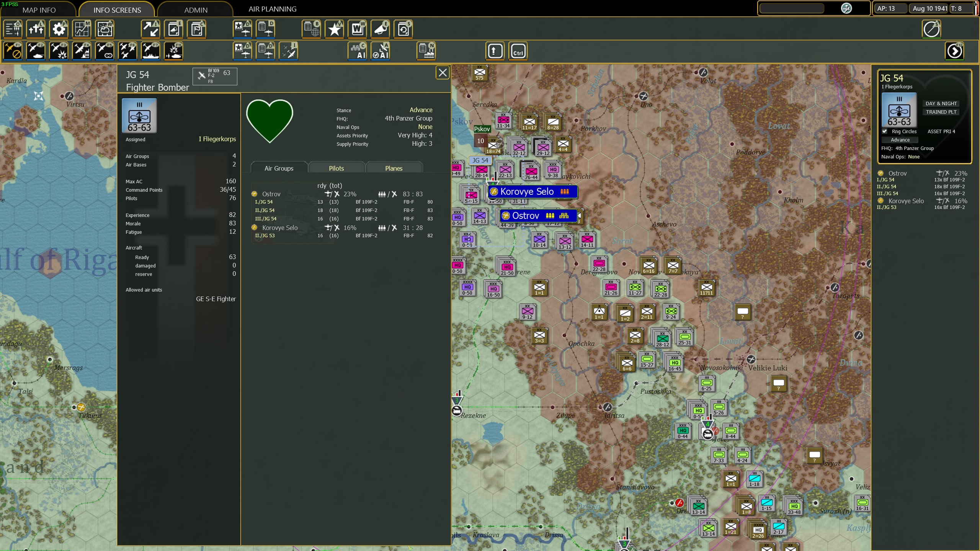Click the F12 next phase arrow button

click(954, 51)
